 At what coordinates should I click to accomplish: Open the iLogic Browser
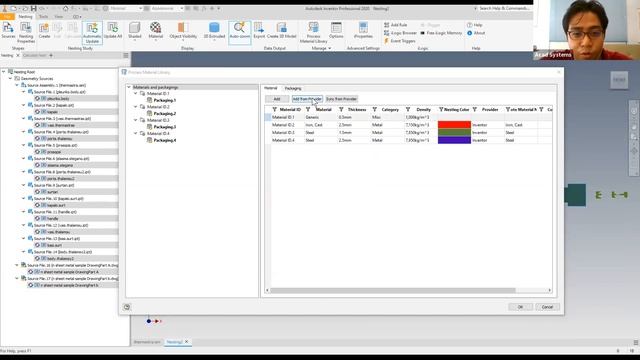click(x=400, y=33)
